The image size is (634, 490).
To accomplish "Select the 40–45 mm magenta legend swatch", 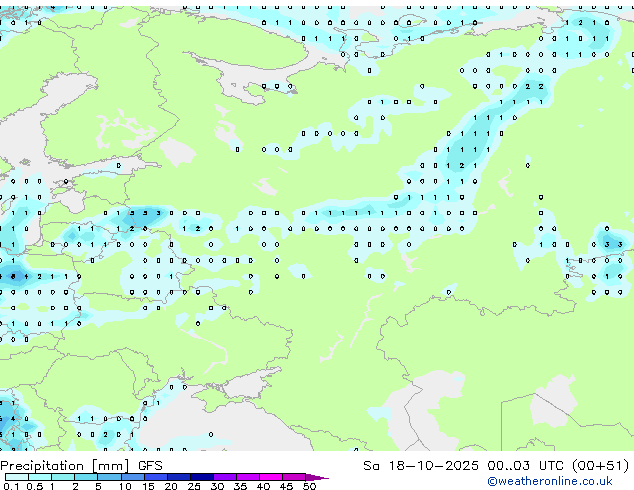I will point(271,477).
